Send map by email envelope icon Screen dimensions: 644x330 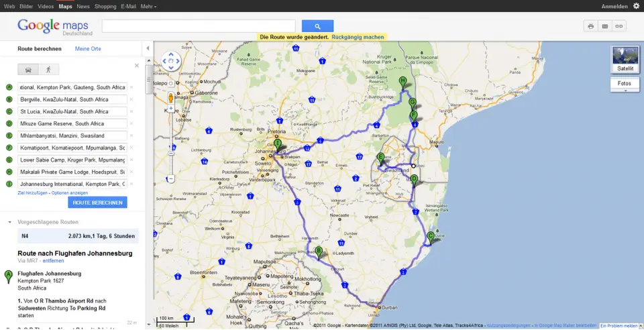605,26
